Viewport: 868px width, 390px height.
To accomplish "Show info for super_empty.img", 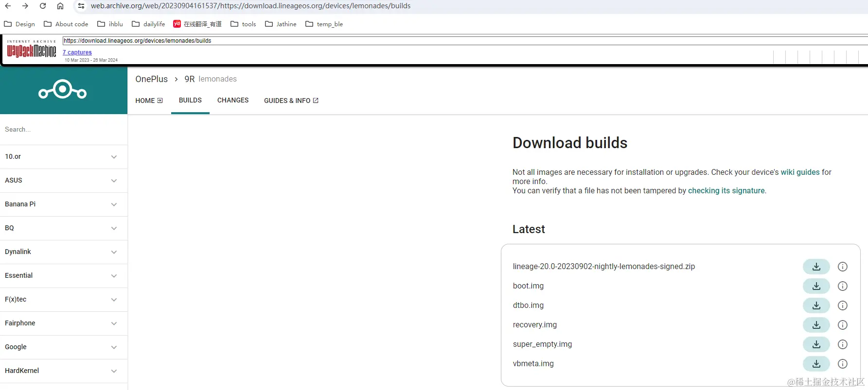I will click(843, 344).
